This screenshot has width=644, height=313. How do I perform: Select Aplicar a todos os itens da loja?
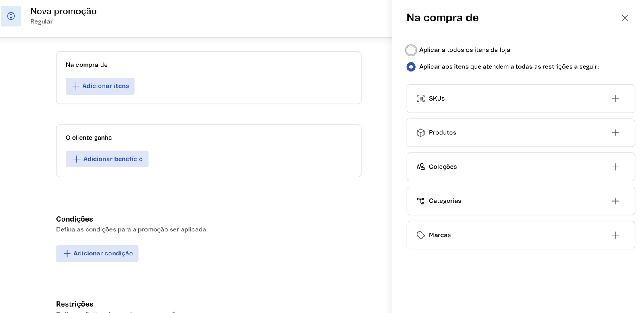click(411, 50)
